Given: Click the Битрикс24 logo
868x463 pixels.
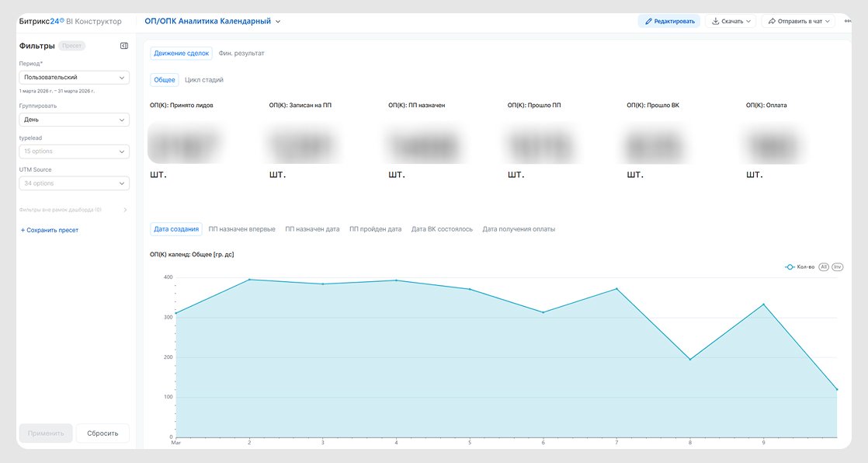Looking at the screenshot, I should click(41, 21).
